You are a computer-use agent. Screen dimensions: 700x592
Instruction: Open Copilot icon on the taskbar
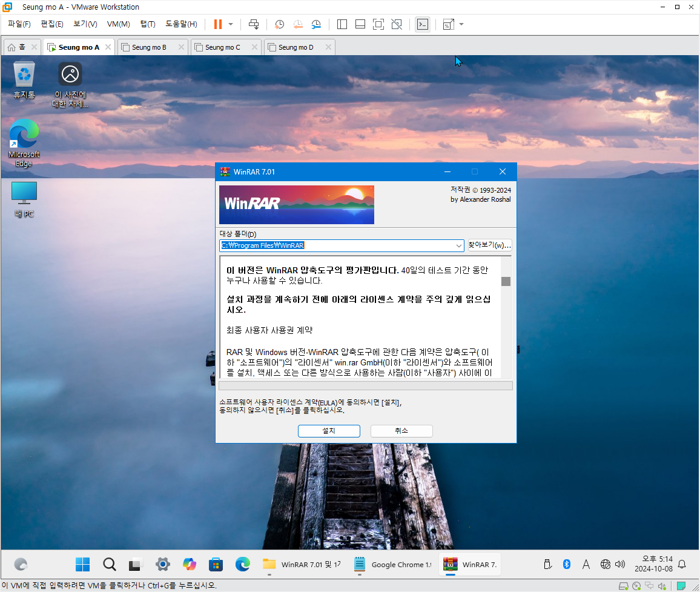190,564
